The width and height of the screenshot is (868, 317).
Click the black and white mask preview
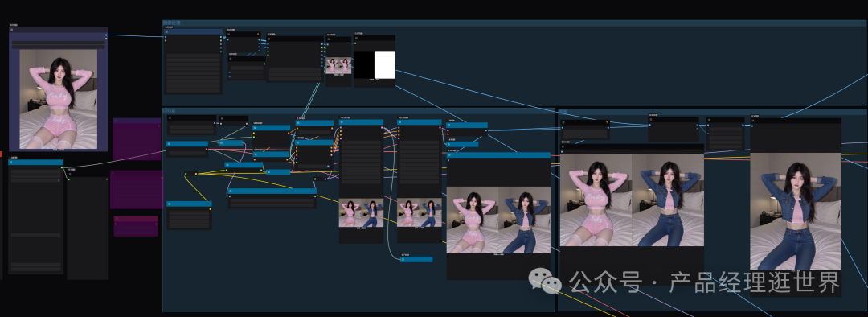tap(375, 65)
